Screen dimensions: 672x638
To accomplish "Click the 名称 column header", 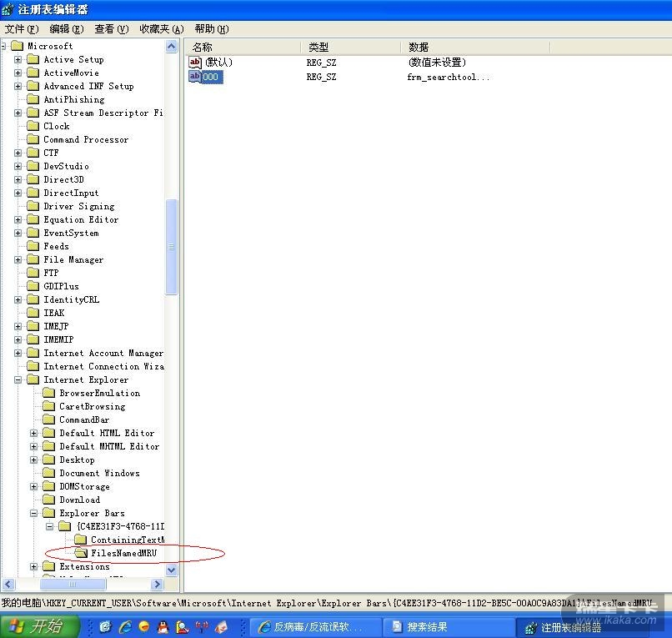I will (x=243, y=47).
